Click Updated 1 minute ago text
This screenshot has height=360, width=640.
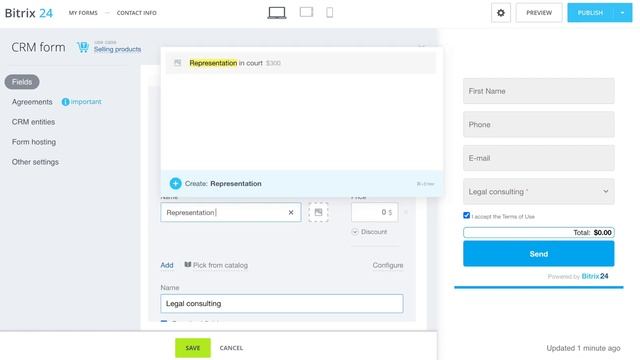583,348
